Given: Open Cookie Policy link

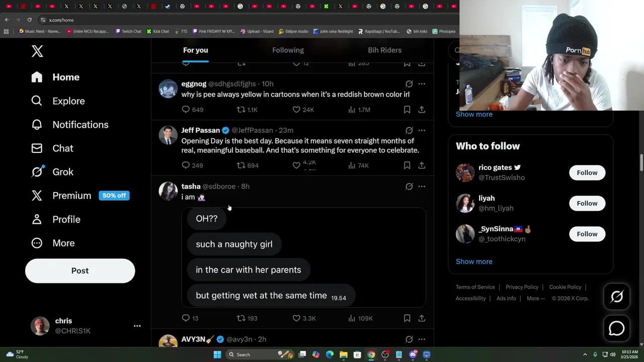Looking at the screenshot, I should tap(565, 287).
